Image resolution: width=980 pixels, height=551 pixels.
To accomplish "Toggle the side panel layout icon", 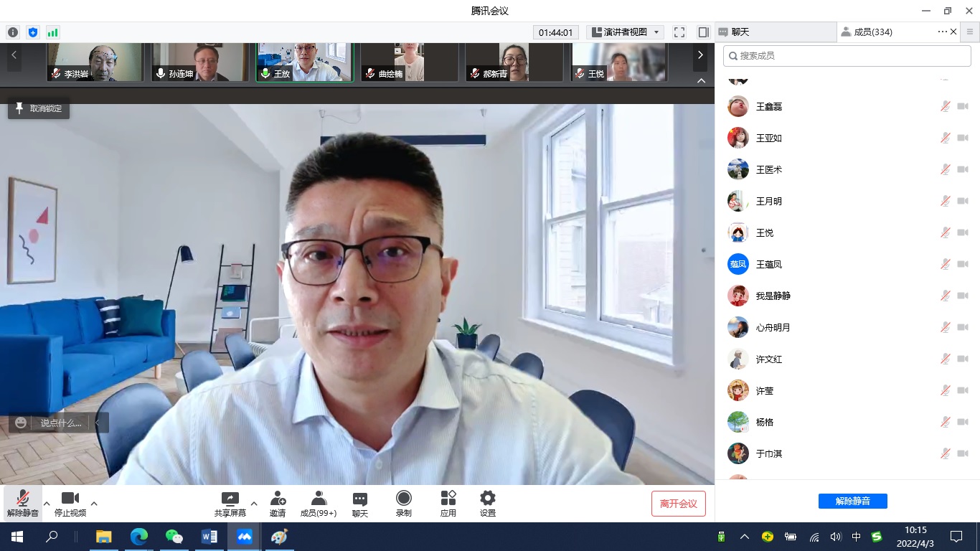I will click(x=703, y=32).
